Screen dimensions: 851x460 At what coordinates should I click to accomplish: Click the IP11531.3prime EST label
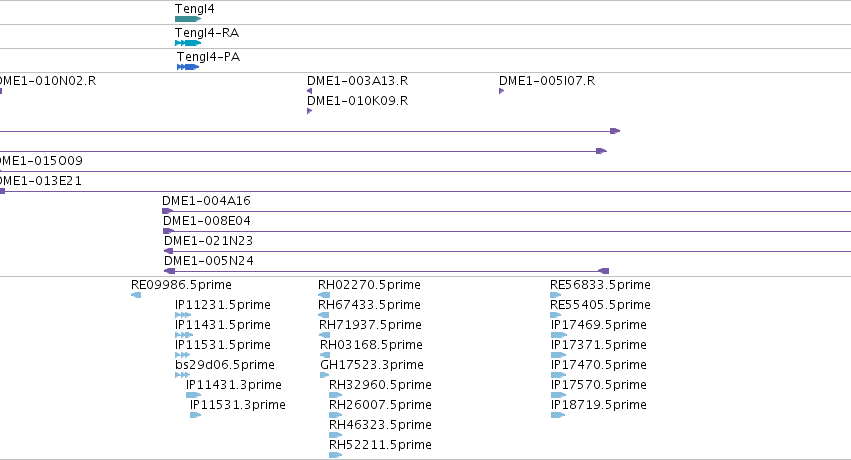click(238, 405)
